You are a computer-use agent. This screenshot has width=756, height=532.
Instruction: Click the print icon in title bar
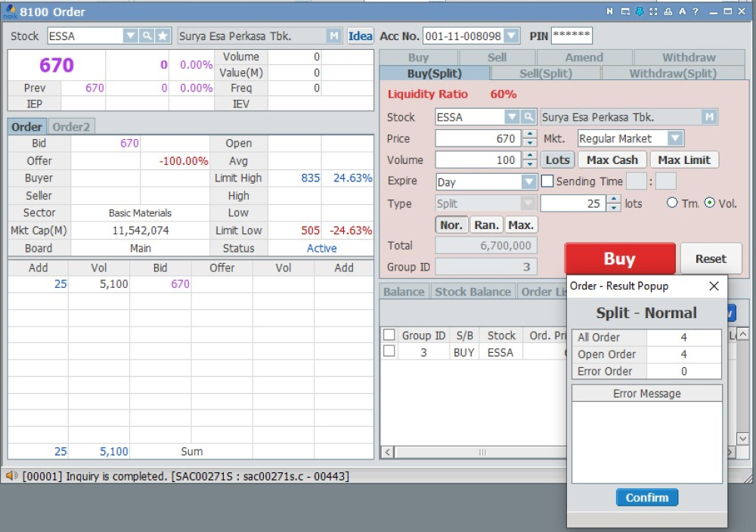pos(668,12)
